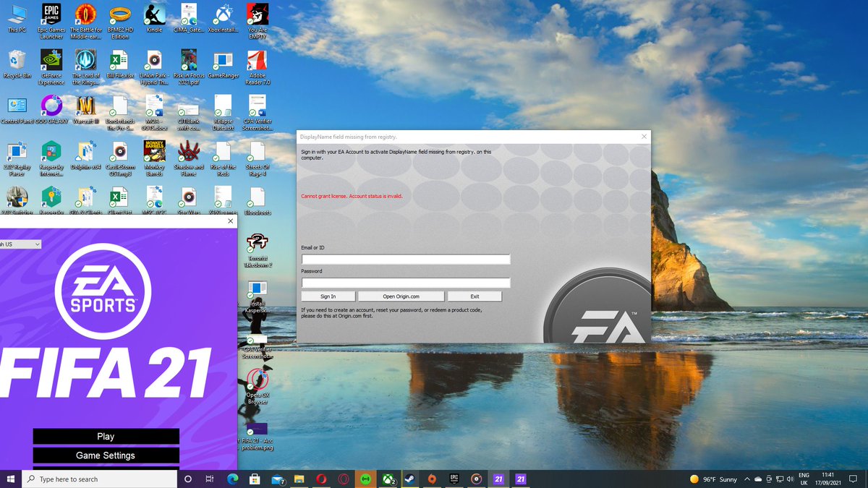Open the notification center
The image size is (868, 488).
pyautogui.click(x=854, y=479)
